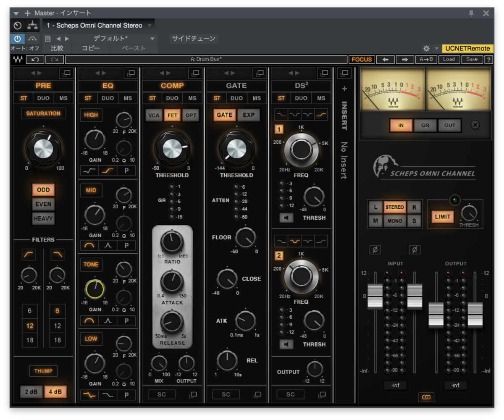Click the INPUT -Inf peak readout
504x420 pixels.
point(395,385)
